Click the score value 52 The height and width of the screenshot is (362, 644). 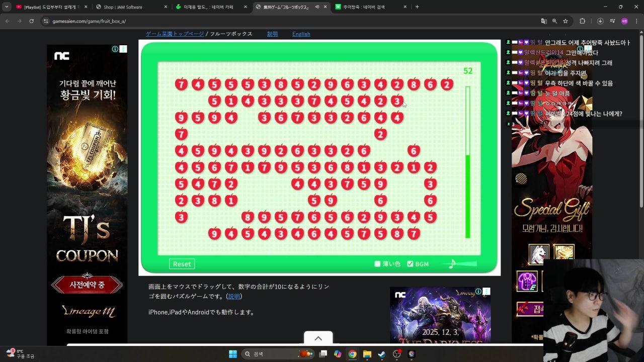point(468,71)
